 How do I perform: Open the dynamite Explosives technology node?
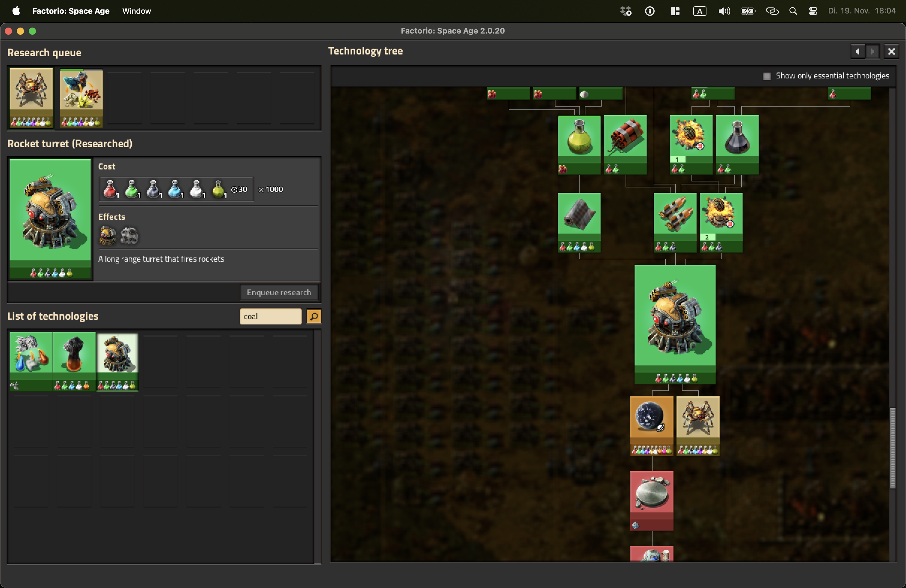click(x=625, y=145)
